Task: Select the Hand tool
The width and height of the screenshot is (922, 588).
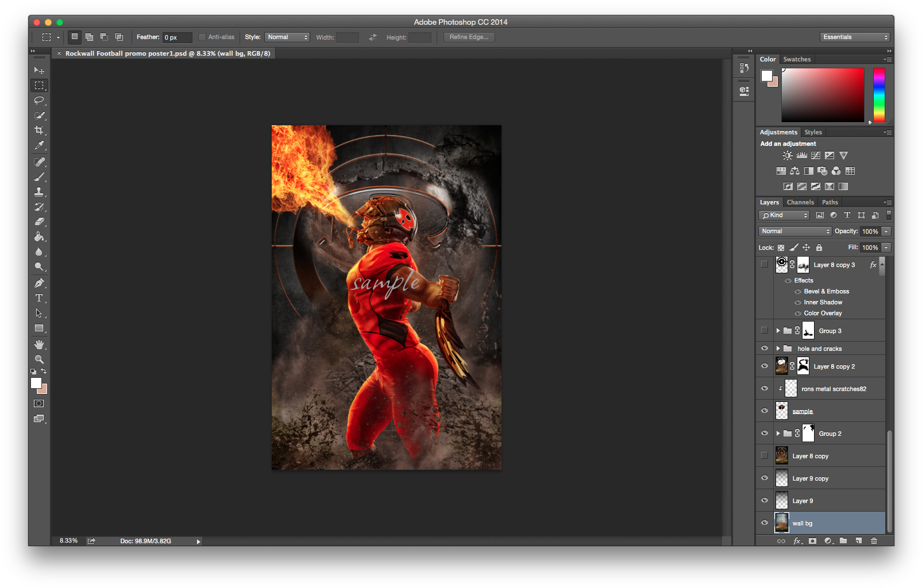Action: click(39, 344)
